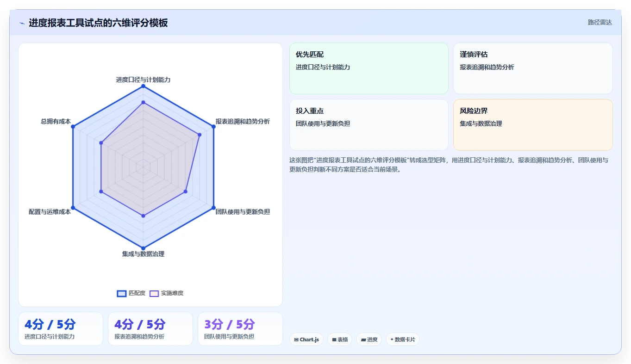The height and width of the screenshot is (364, 631).
Task: Click 匹配度 data point at 团队使用与更新负担 vertex
Action: point(213,207)
